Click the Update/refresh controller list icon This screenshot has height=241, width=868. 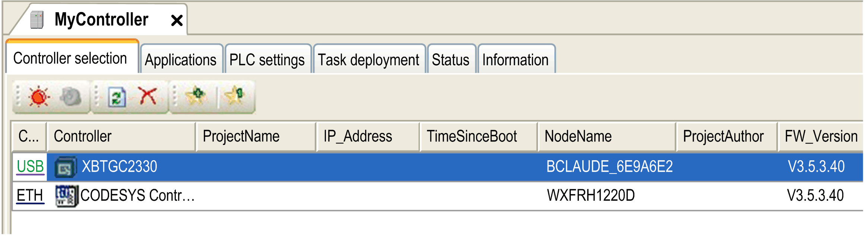(x=117, y=98)
